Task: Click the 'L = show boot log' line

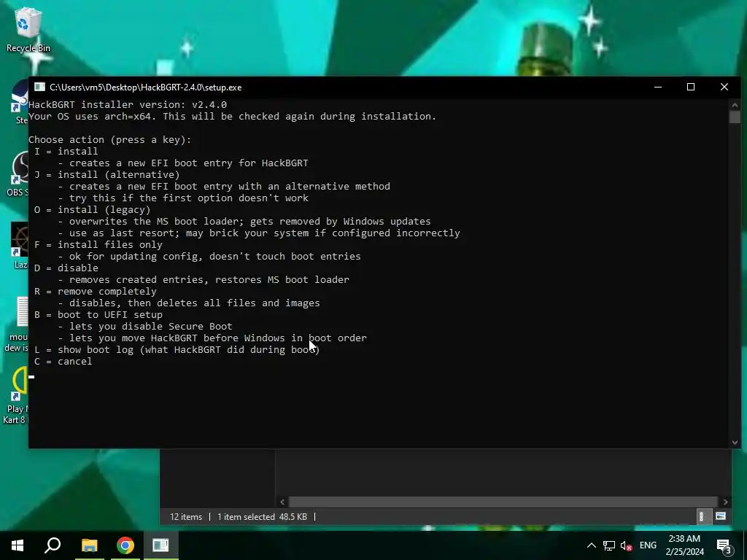Action: pyautogui.click(x=177, y=350)
